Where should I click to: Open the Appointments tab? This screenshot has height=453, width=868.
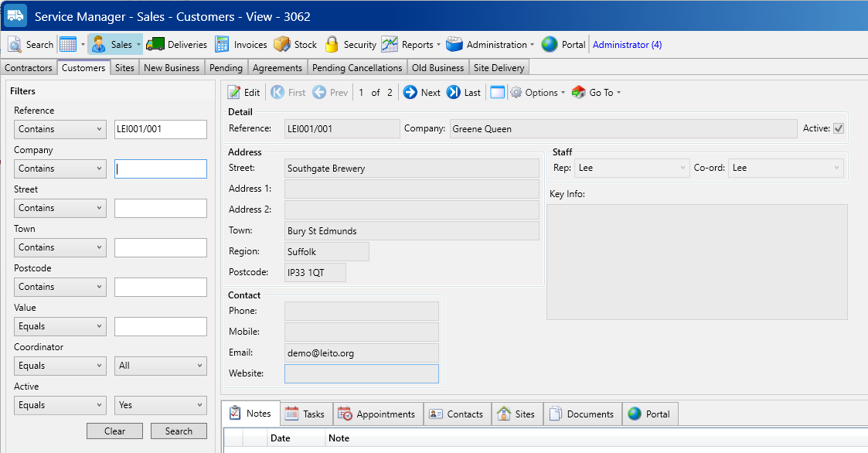coord(378,414)
